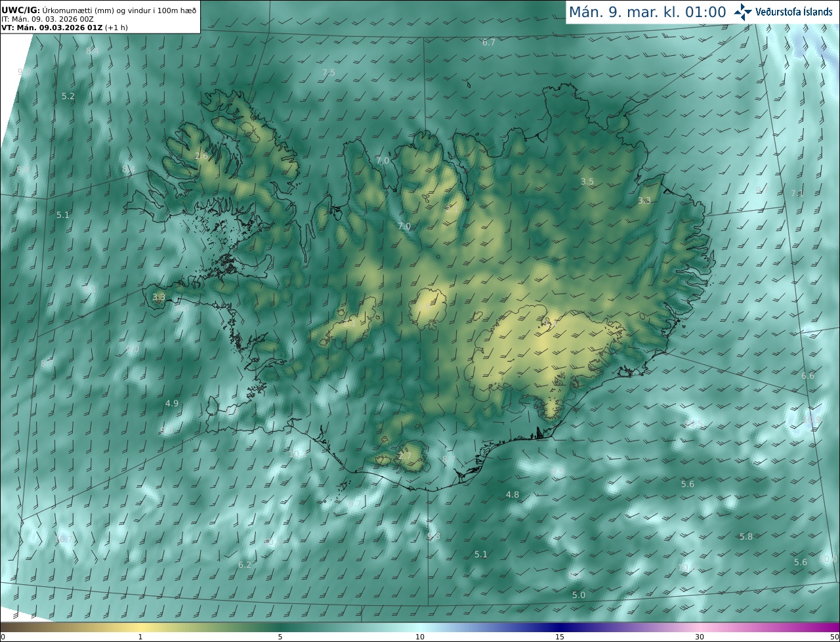The height and width of the screenshot is (642, 840).
Task: Click the 50 label on the color scale
Action: [834, 637]
